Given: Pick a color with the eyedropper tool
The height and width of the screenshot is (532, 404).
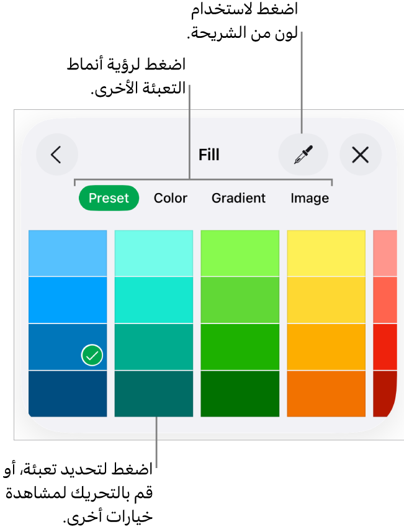Looking at the screenshot, I should pyautogui.click(x=303, y=155).
